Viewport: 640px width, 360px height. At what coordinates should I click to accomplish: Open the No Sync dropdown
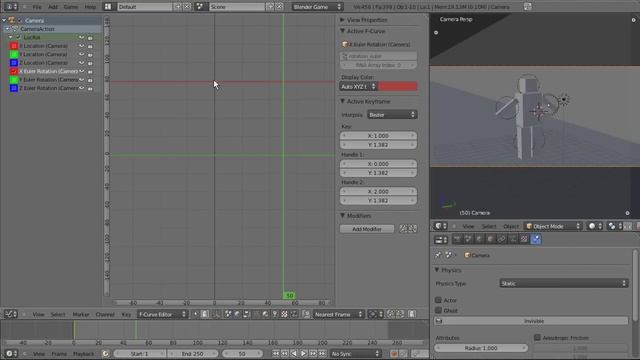click(x=356, y=353)
